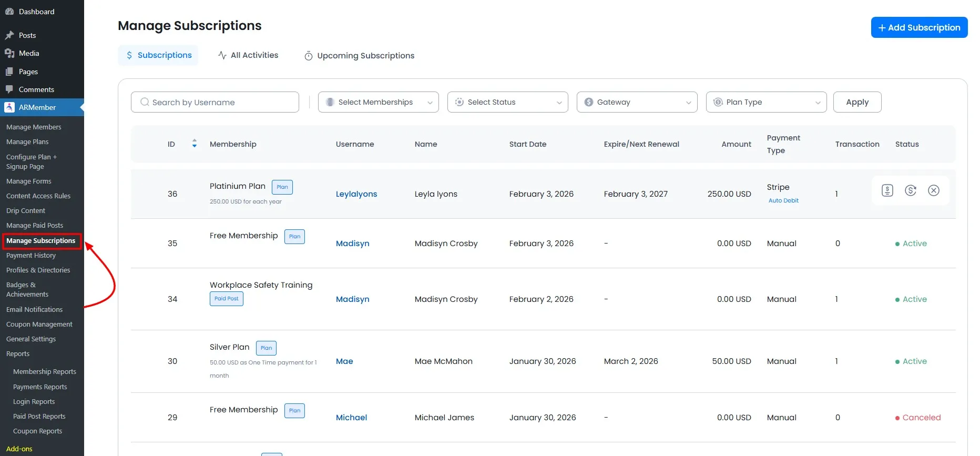Open Madisyn link in row 34
This screenshot has width=980, height=456.
(353, 299)
